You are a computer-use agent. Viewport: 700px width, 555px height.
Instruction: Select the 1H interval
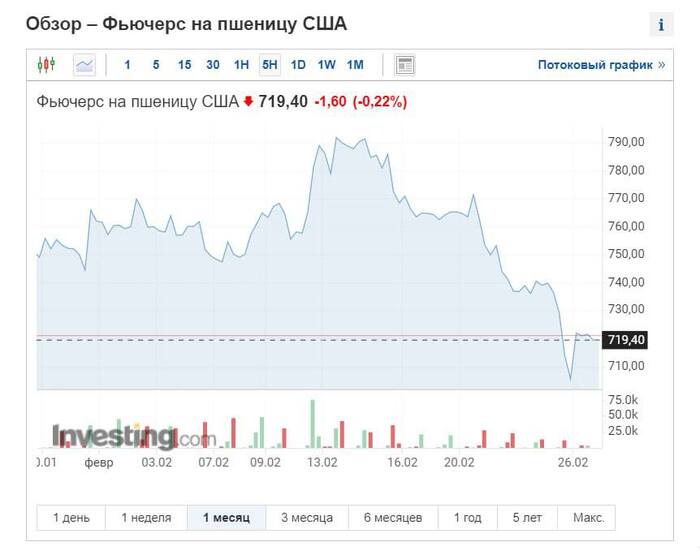(241, 65)
